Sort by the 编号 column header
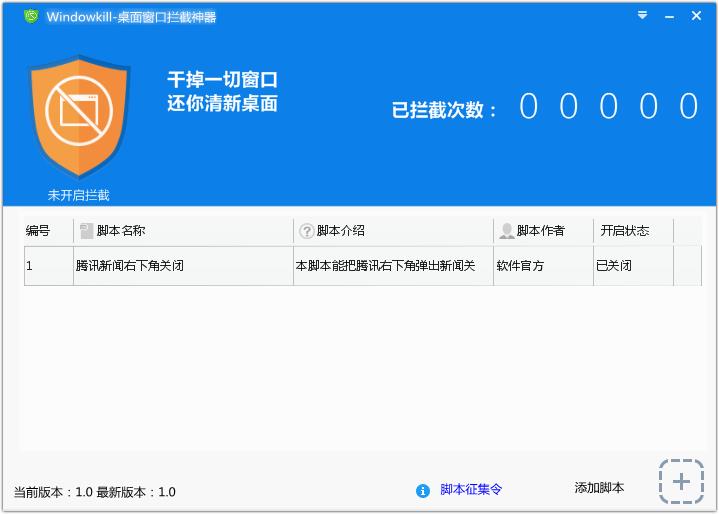719x514 pixels. point(38,231)
